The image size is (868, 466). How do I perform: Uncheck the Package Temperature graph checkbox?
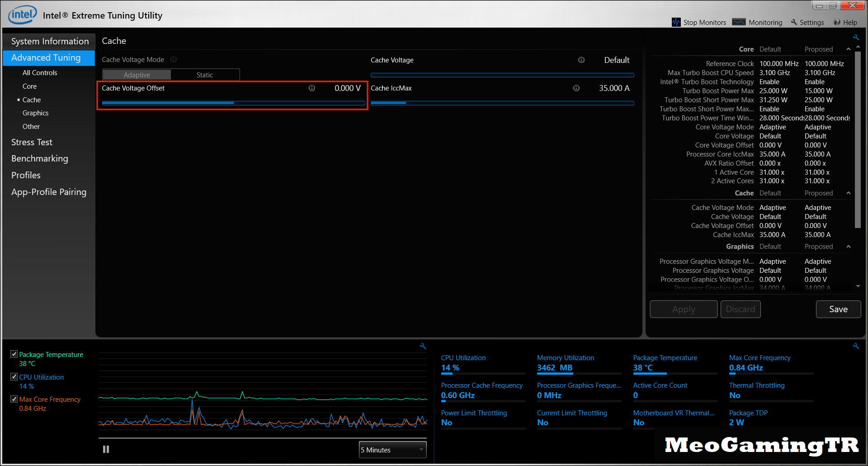click(14, 354)
